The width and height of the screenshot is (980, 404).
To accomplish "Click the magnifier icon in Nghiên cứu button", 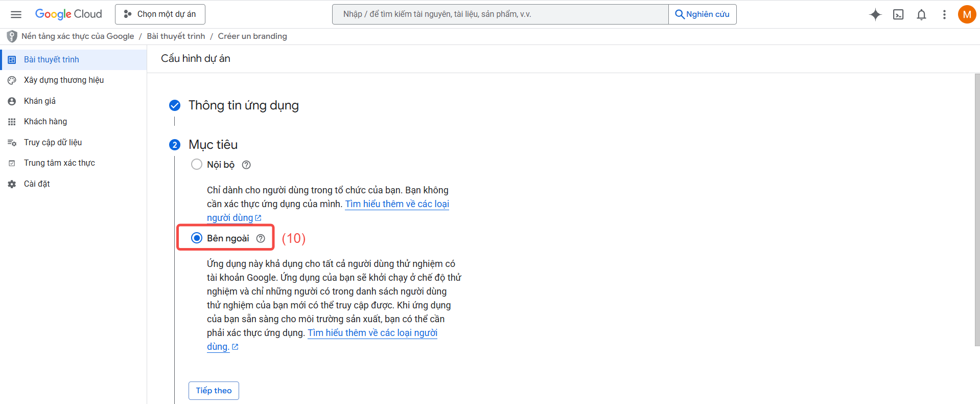I will pos(680,14).
